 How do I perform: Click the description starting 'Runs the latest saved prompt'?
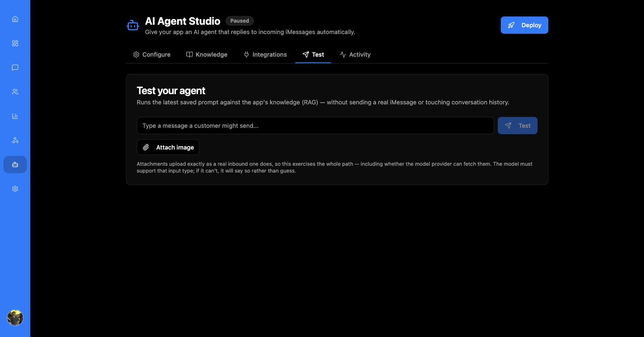click(x=323, y=102)
